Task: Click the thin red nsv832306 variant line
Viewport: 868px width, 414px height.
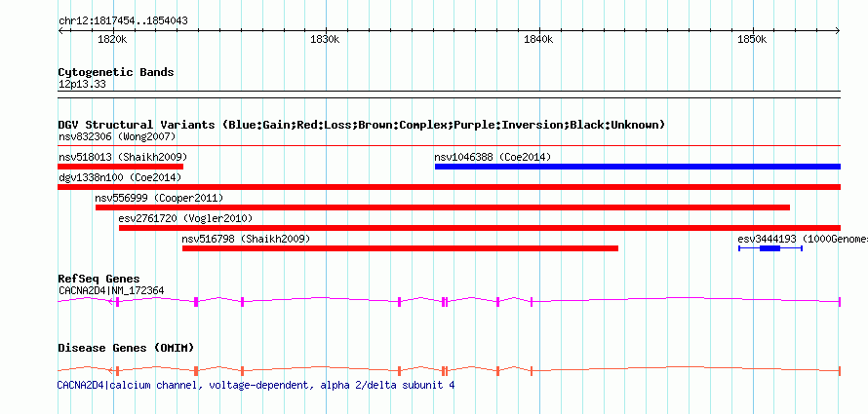Action: click(x=450, y=146)
